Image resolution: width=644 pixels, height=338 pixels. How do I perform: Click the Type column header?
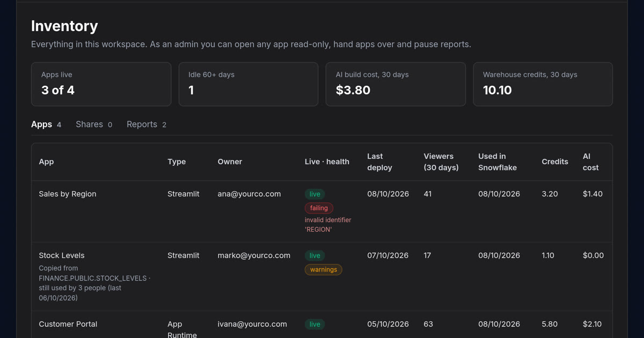177,161
